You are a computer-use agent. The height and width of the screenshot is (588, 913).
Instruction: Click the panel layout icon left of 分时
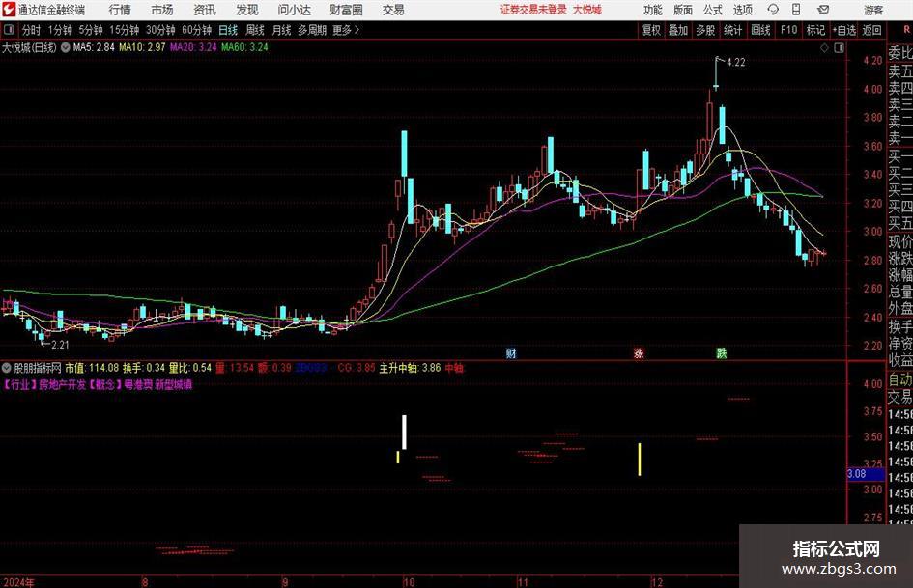(9, 30)
